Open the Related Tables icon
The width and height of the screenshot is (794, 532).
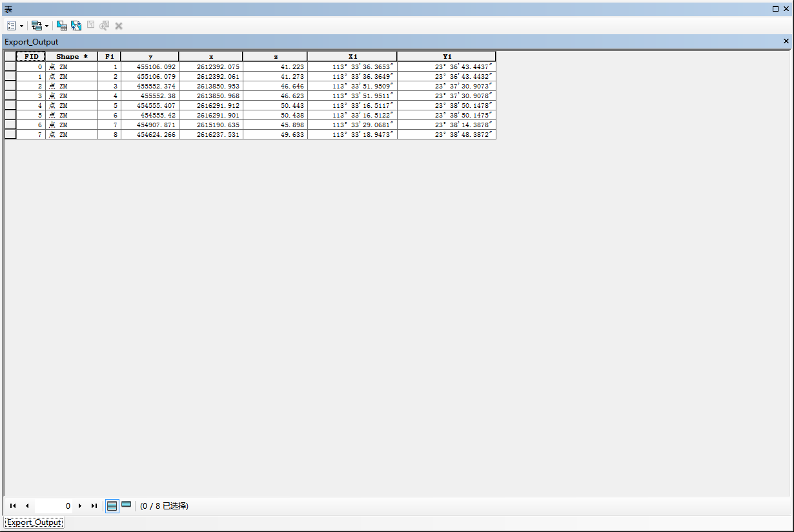point(36,26)
